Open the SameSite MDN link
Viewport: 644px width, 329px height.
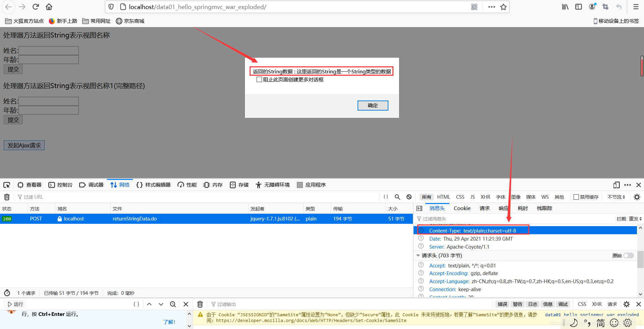(x=311, y=321)
